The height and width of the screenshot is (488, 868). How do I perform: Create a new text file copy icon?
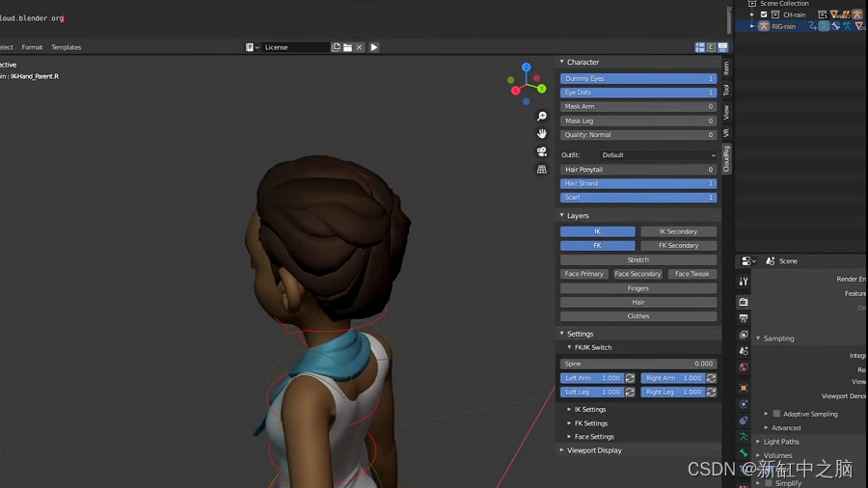[336, 47]
